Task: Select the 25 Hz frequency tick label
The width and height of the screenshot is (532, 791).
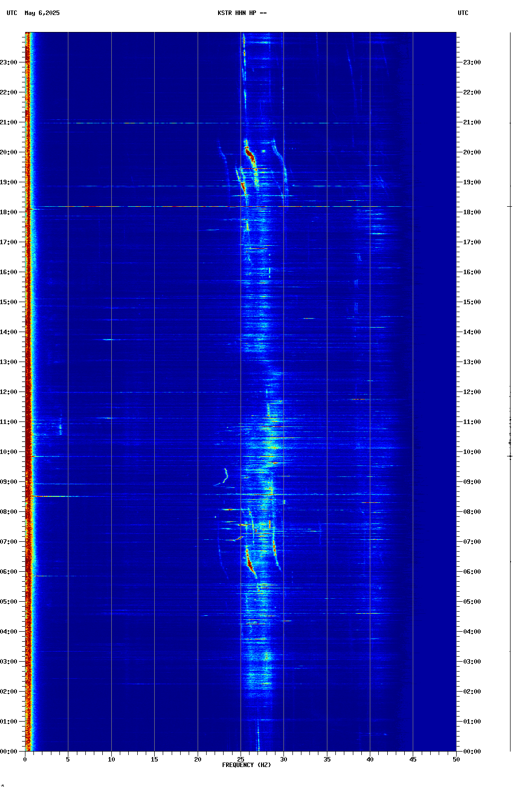Action: [241, 760]
